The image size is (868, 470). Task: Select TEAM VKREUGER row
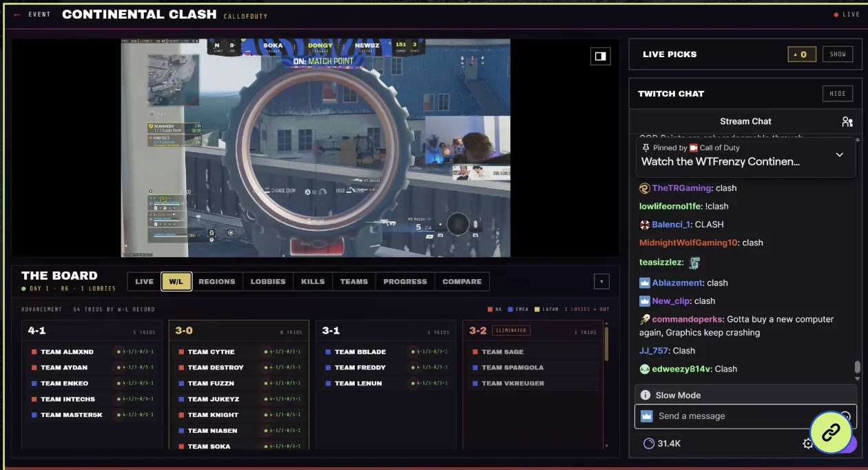coord(533,383)
